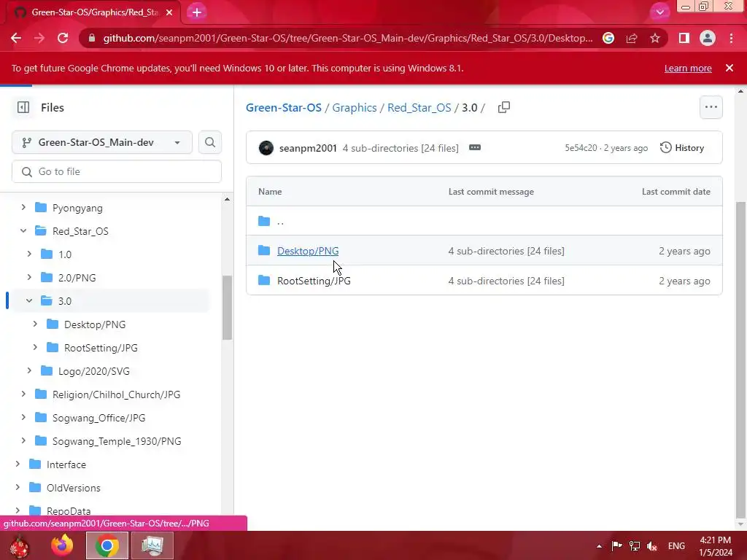Click the latest commit message '4 sub-directories [24 files]'

(400, 148)
